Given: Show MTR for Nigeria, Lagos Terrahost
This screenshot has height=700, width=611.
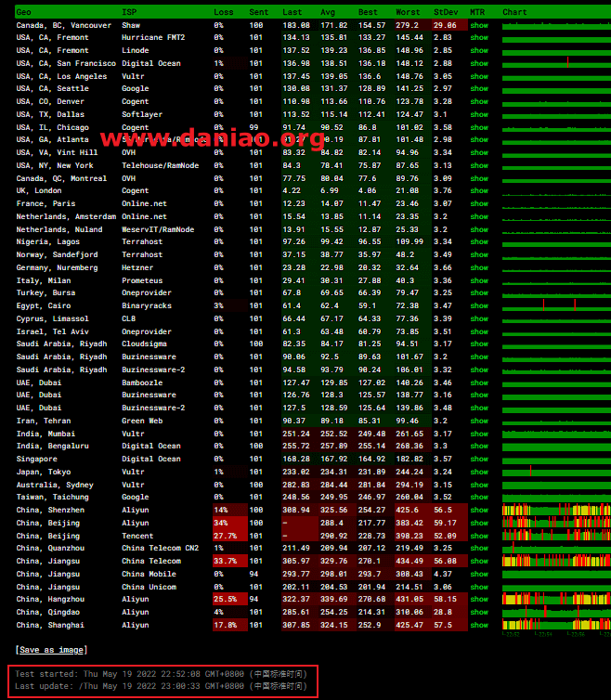Looking at the screenshot, I should click(479, 241).
